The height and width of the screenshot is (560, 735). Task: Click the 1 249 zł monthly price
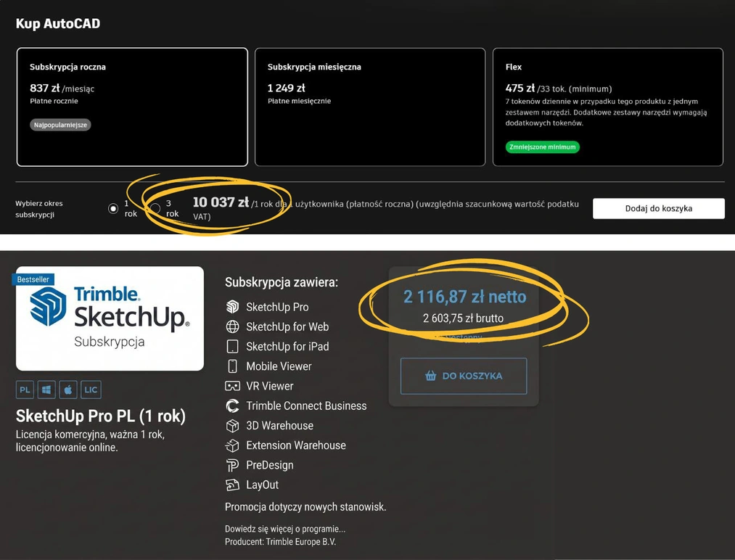[x=287, y=88]
